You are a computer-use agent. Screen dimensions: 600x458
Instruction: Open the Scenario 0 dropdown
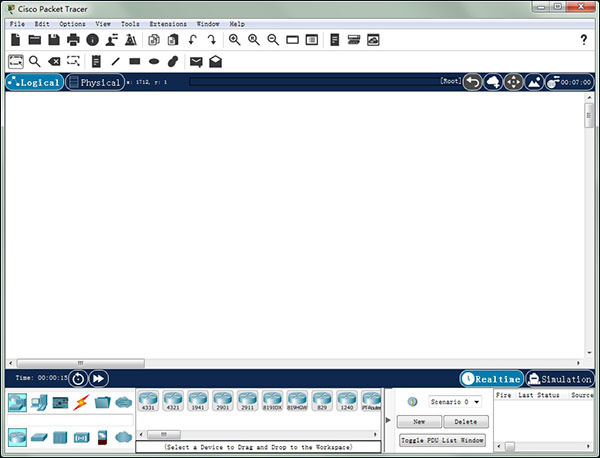point(455,402)
